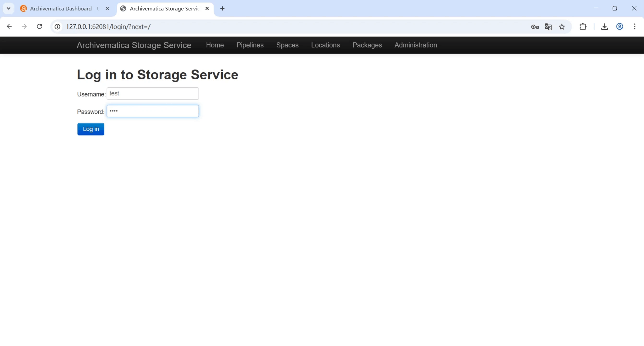View site information icon in address bar

click(x=58, y=26)
